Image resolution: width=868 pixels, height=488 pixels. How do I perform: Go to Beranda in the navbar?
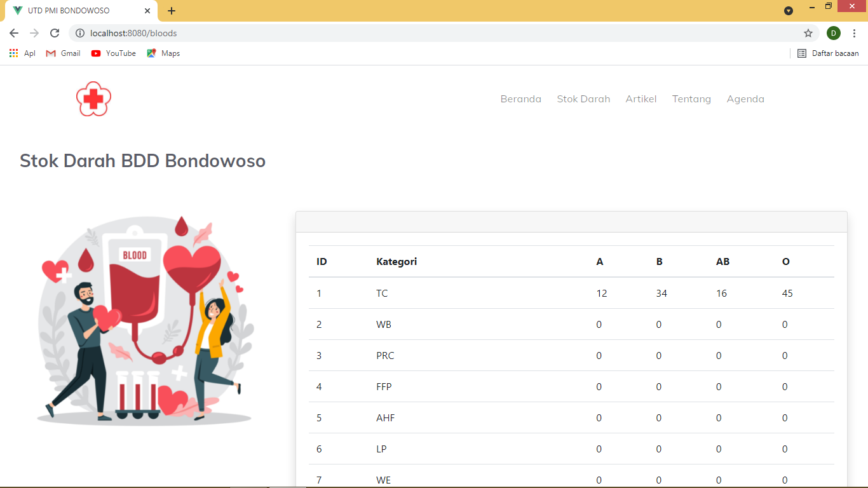[x=521, y=99]
